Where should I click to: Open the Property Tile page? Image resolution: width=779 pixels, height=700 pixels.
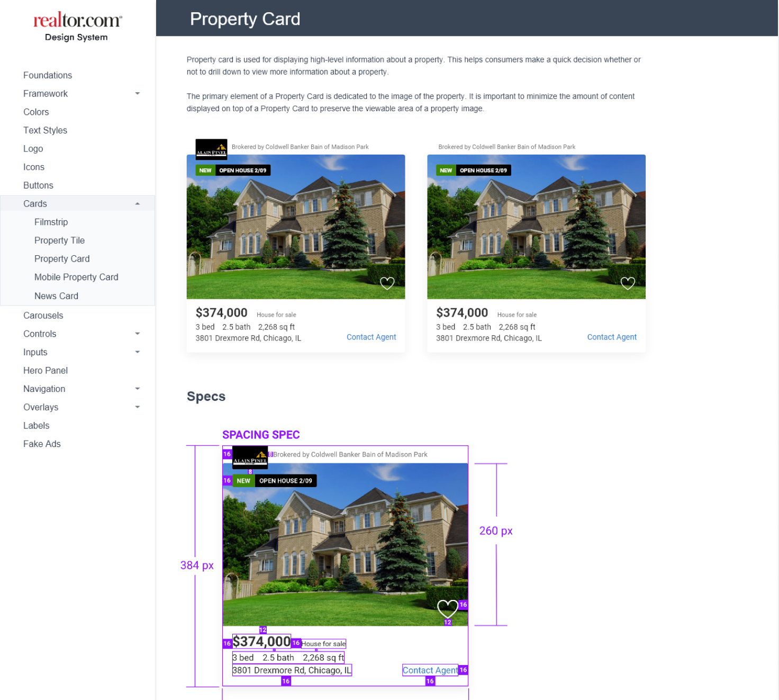pyautogui.click(x=59, y=240)
